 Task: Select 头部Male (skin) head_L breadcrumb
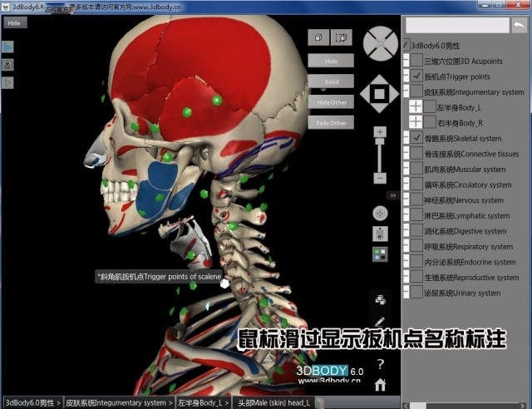[x=273, y=402]
